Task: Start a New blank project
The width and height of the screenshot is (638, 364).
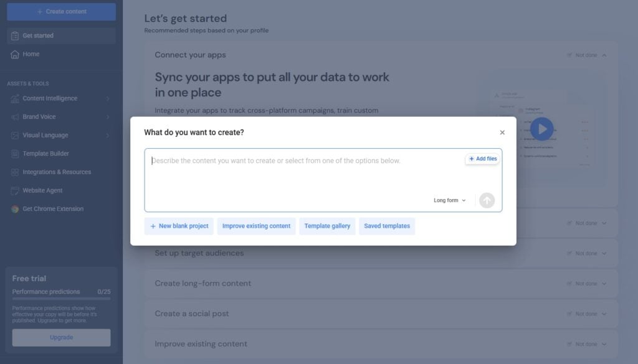Action: (x=179, y=226)
